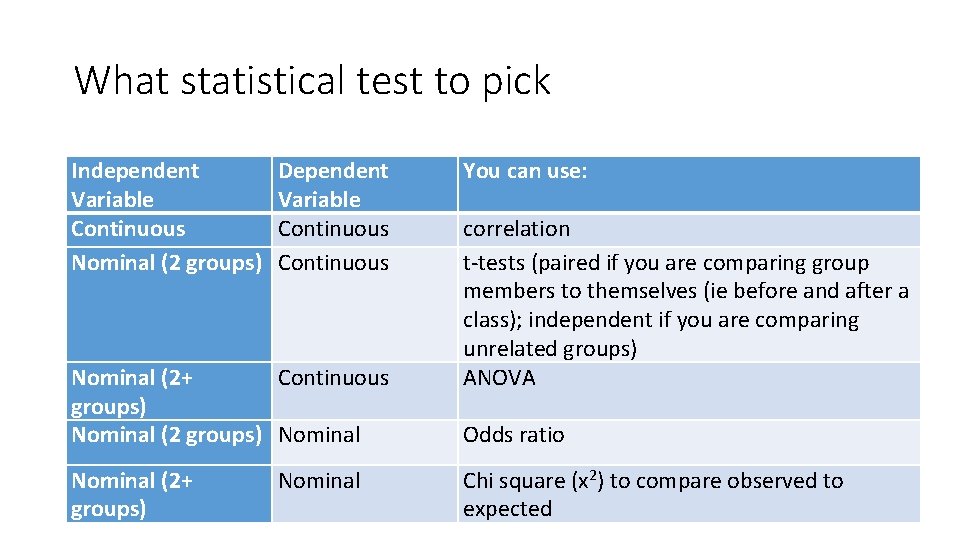Click the 'unrelated groups)' text line
Image resolution: width=960 pixels, height=540 pixels.
(x=549, y=349)
